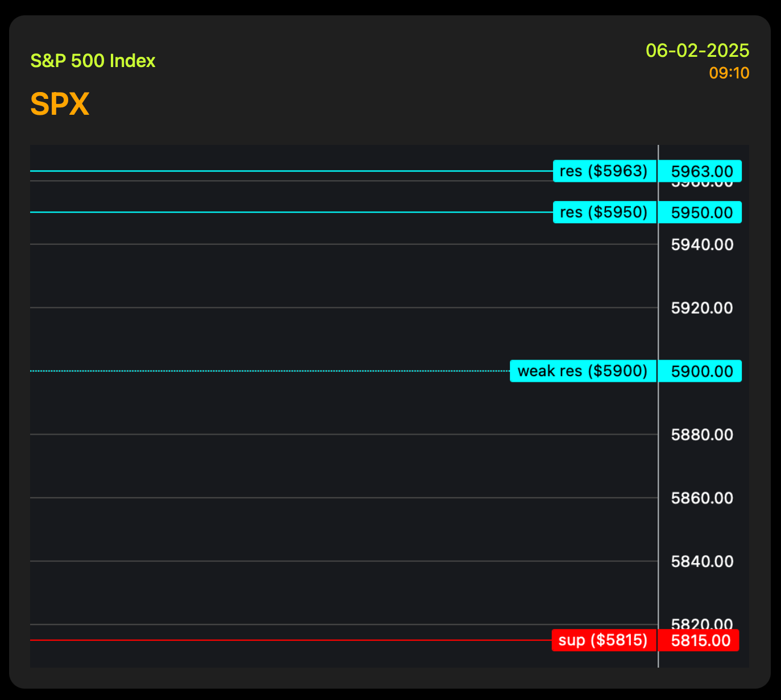Viewport: 781px width, 700px height.
Task: Select the sup ($5815) support label
Action: pos(604,640)
